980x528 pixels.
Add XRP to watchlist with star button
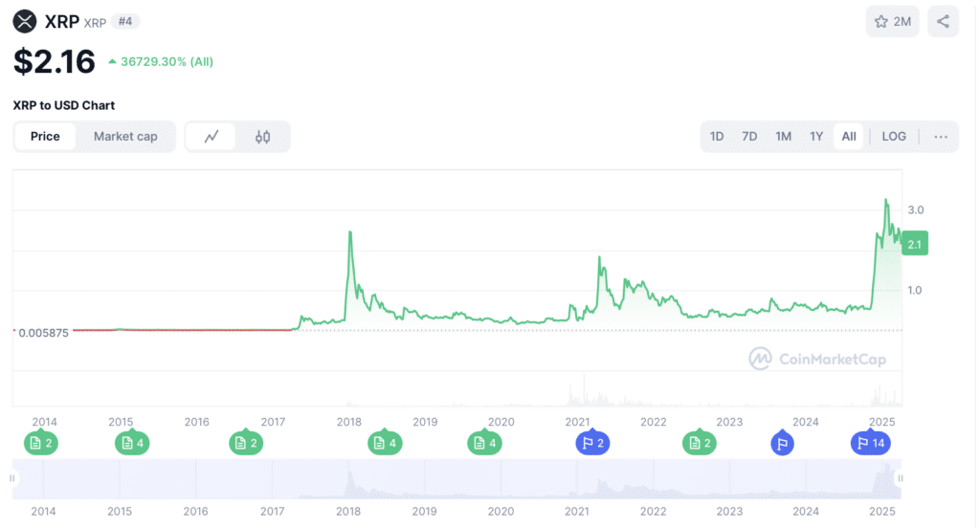[892, 22]
